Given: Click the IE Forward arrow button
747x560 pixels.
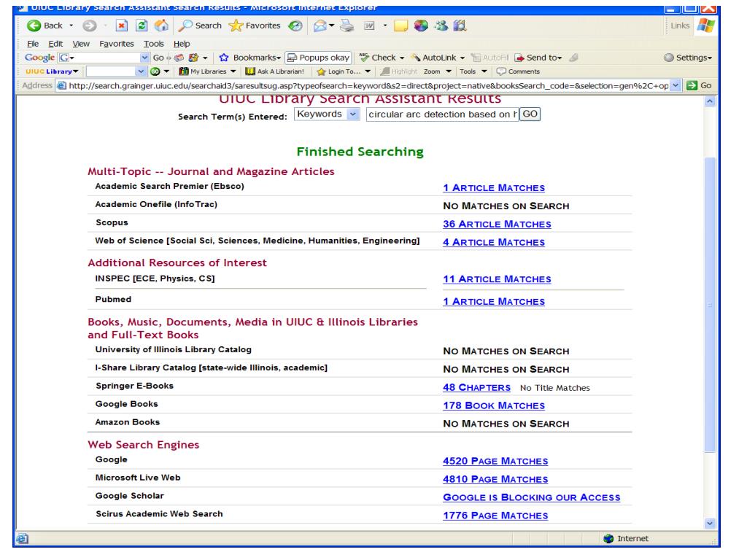Looking at the screenshot, I should (x=89, y=26).
